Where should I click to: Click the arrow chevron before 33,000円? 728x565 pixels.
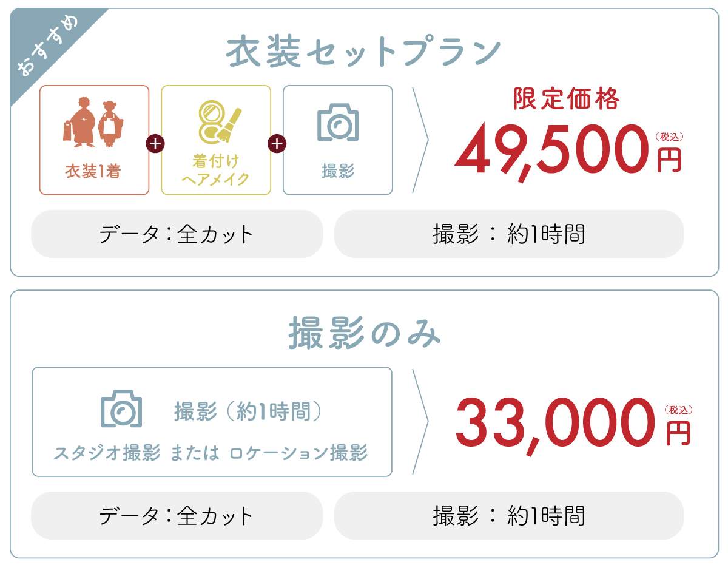tap(421, 422)
